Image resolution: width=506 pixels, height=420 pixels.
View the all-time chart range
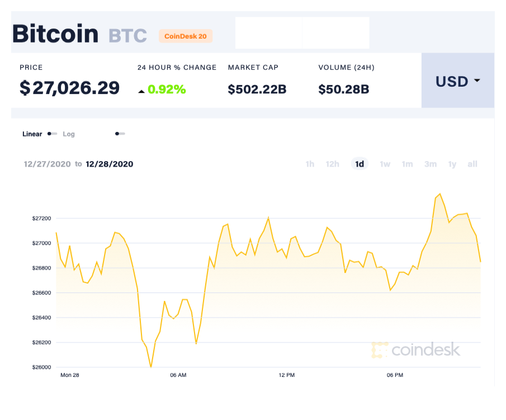point(472,164)
